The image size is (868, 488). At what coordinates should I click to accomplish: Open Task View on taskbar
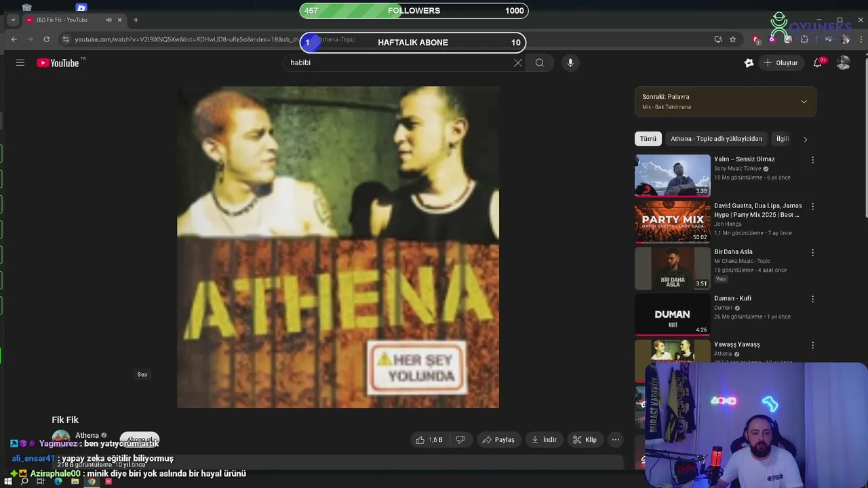click(x=41, y=481)
